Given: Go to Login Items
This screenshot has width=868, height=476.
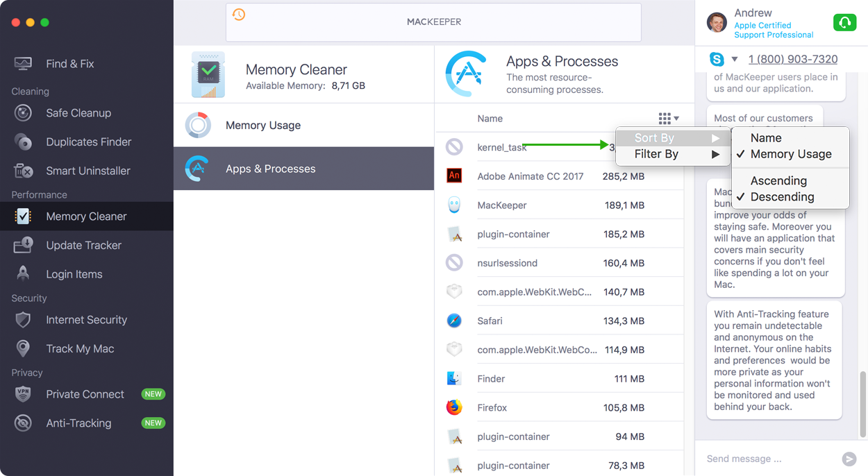Looking at the screenshot, I should coord(74,274).
